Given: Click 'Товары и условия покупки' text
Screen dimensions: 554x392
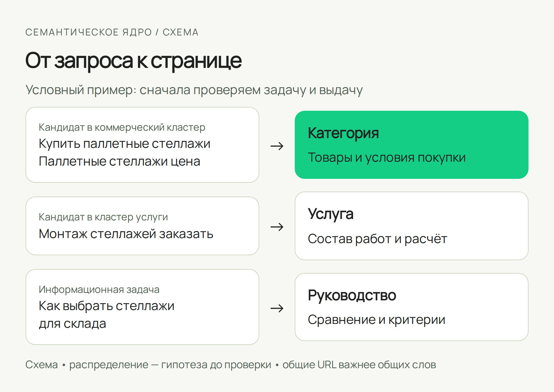Looking at the screenshot, I should 386,157.
